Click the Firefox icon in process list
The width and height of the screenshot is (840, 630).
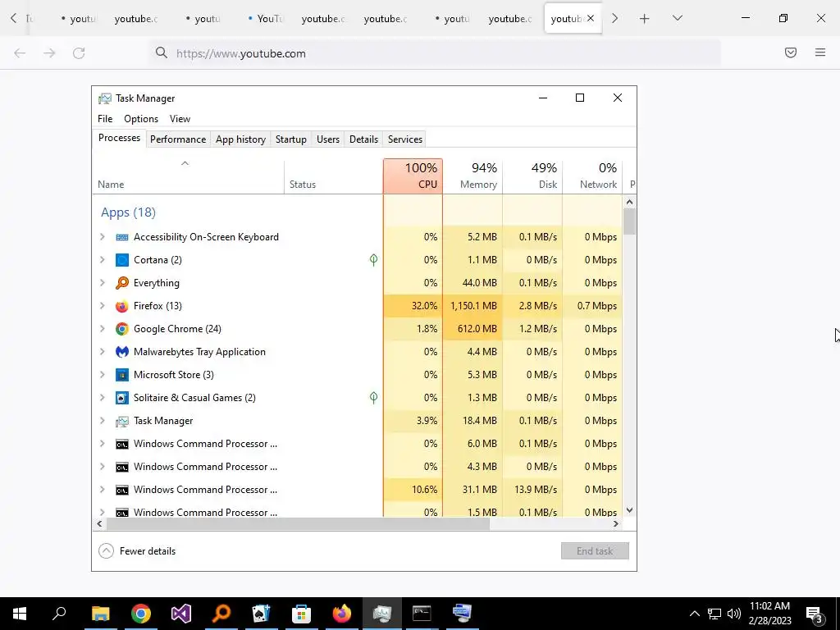coord(122,306)
